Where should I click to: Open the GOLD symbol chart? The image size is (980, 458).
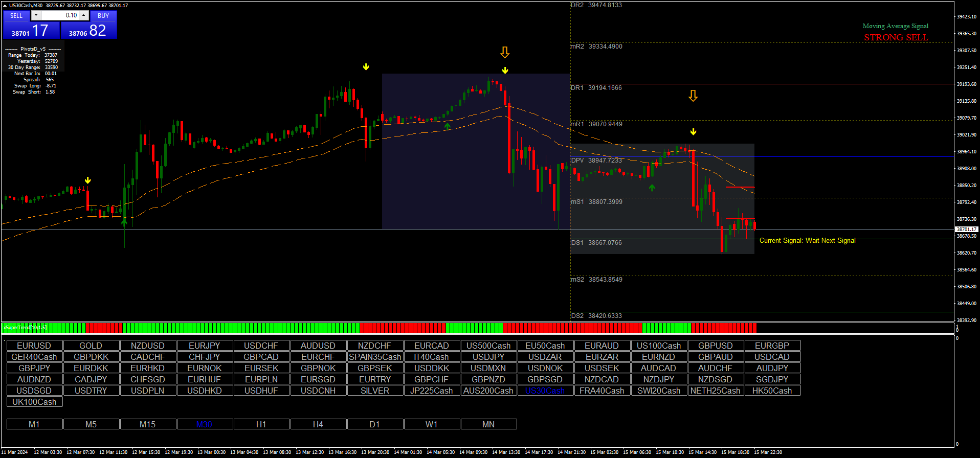pyautogui.click(x=91, y=346)
